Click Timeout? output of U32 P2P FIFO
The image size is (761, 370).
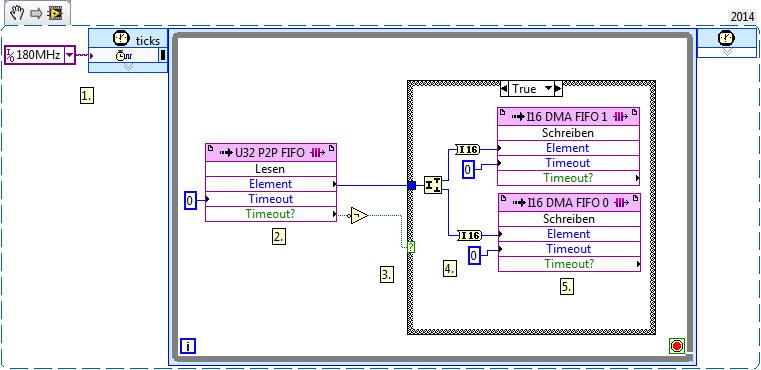click(x=271, y=214)
